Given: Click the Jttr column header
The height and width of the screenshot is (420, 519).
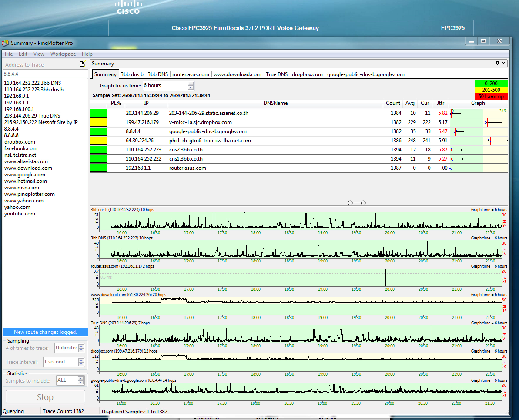Looking at the screenshot, I should click(x=441, y=103).
